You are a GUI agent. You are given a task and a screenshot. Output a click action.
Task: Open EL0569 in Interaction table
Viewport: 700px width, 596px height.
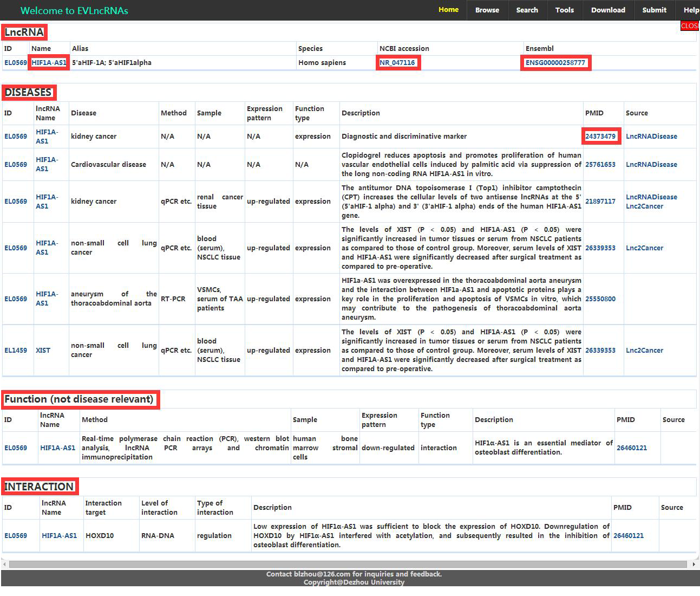(16, 535)
